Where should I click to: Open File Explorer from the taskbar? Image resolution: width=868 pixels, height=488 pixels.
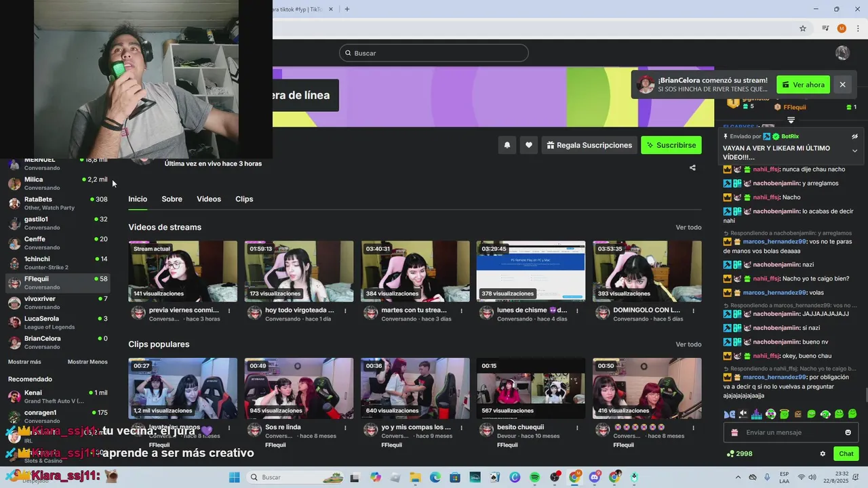pyautogui.click(x=415, y=477)
